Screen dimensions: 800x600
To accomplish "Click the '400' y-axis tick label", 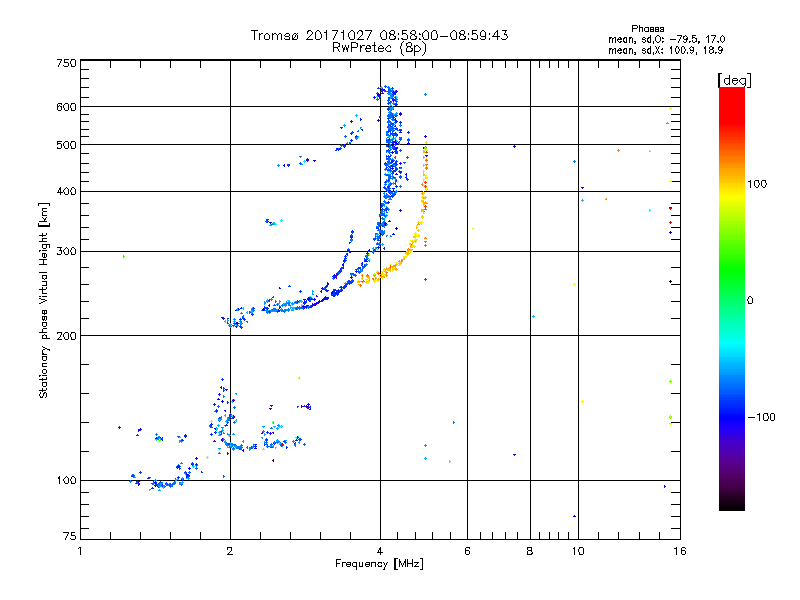I will point(66,191).
